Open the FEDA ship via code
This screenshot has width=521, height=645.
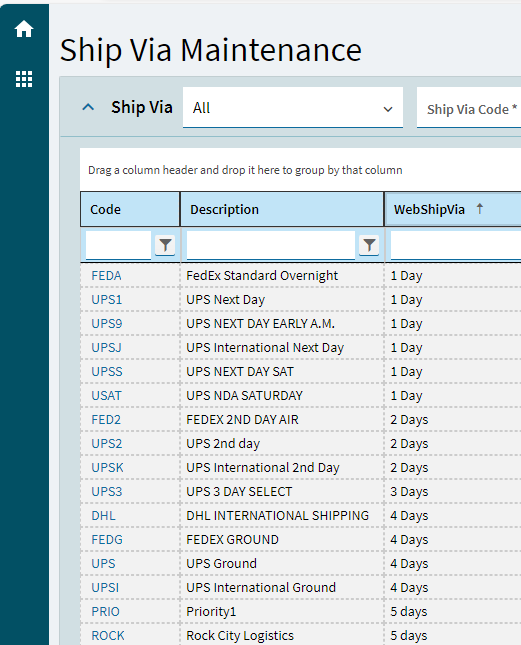[x=107, y=276]
